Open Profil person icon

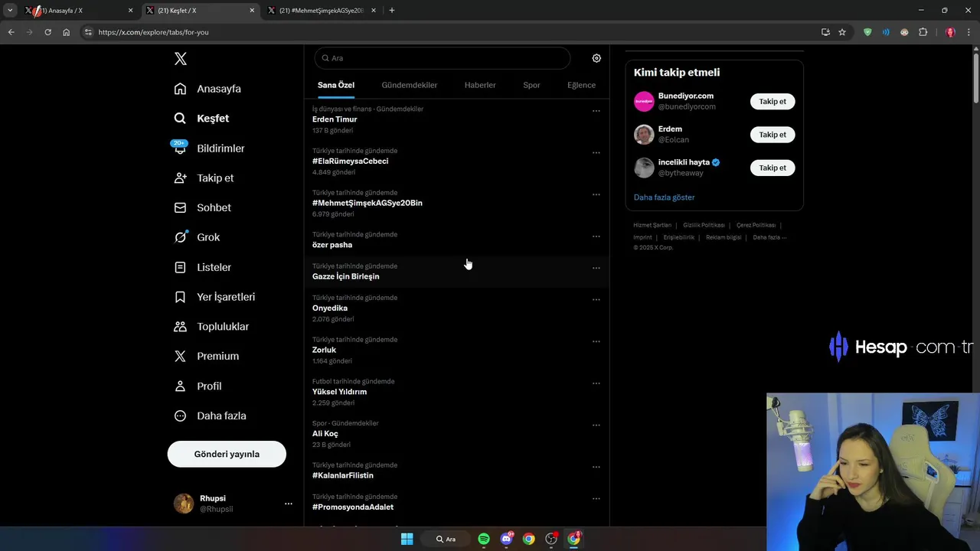(180, 386)
